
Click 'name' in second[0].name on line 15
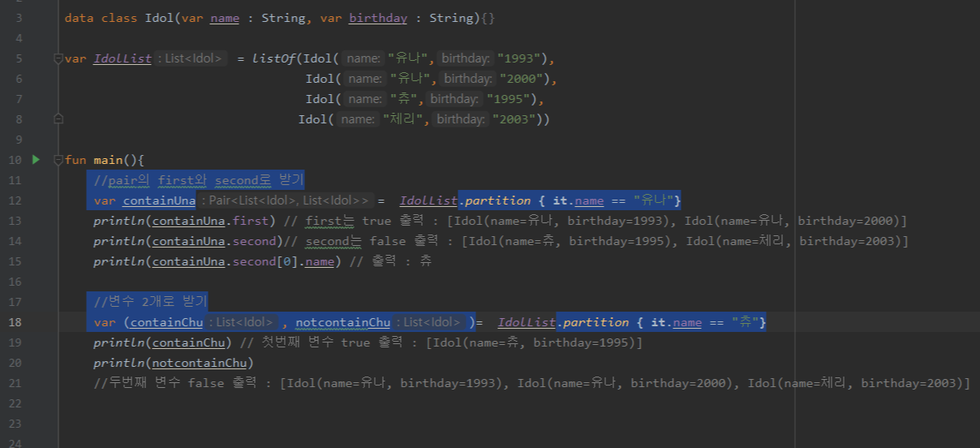pos(320,261)
